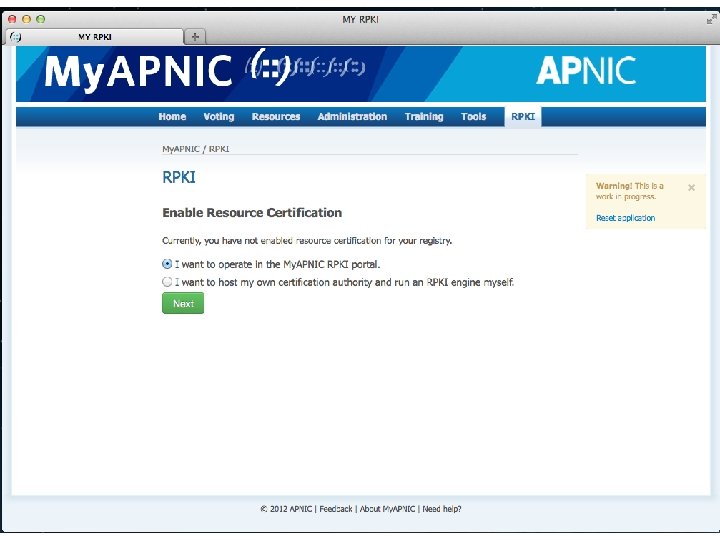Click the red close window button

[x=12, y=19]
